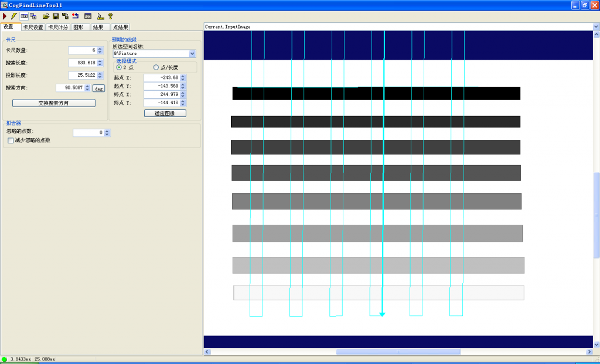
Task: Click the 25.088ms status bar time
Action: [x=45, y=359]
